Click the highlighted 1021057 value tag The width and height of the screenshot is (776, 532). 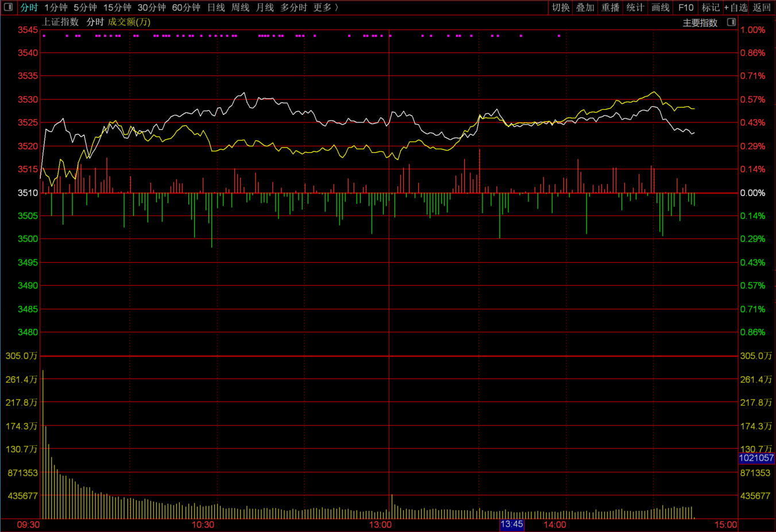756,458
